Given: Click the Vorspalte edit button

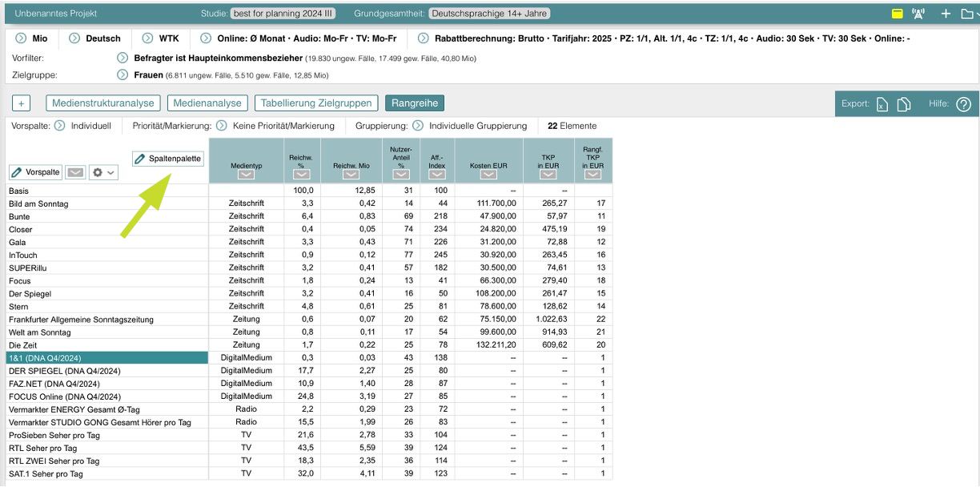Looking at the screenshot, I should pos(35,172).
